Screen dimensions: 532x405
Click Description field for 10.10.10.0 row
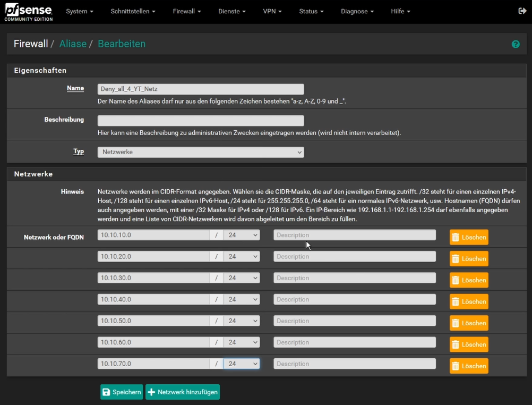coord(355,235)
